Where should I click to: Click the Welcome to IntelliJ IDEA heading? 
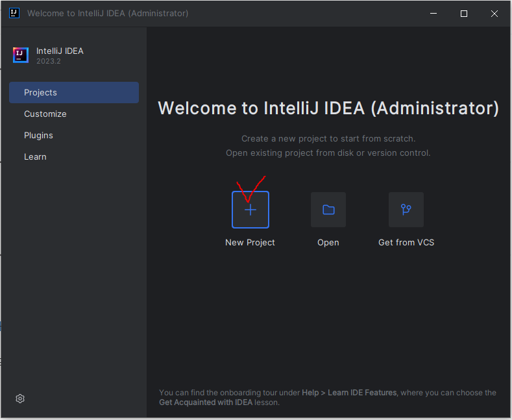point(328,108)
